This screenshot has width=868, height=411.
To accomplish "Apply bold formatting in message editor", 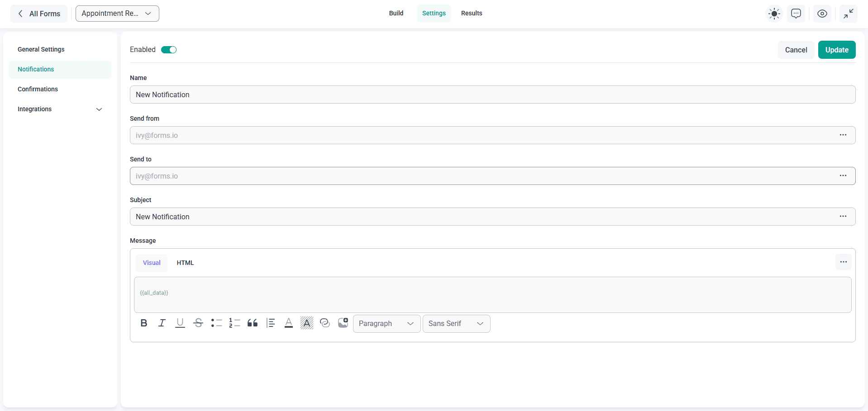I will (144, 323).
